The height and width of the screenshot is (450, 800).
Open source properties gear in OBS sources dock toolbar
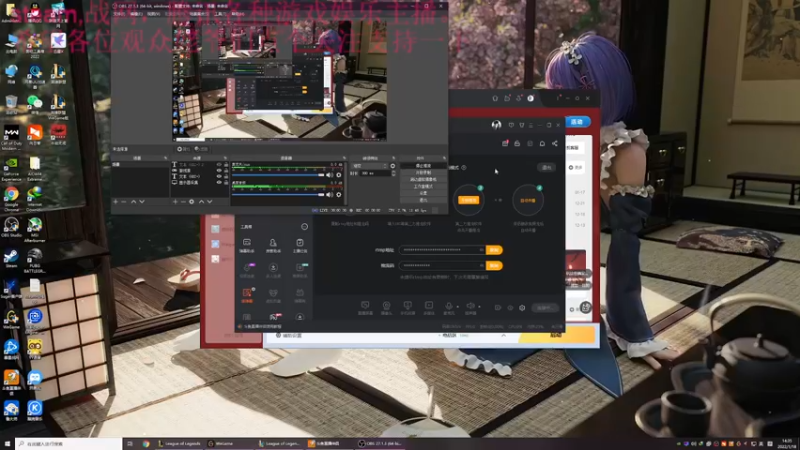tap(192, 202)
